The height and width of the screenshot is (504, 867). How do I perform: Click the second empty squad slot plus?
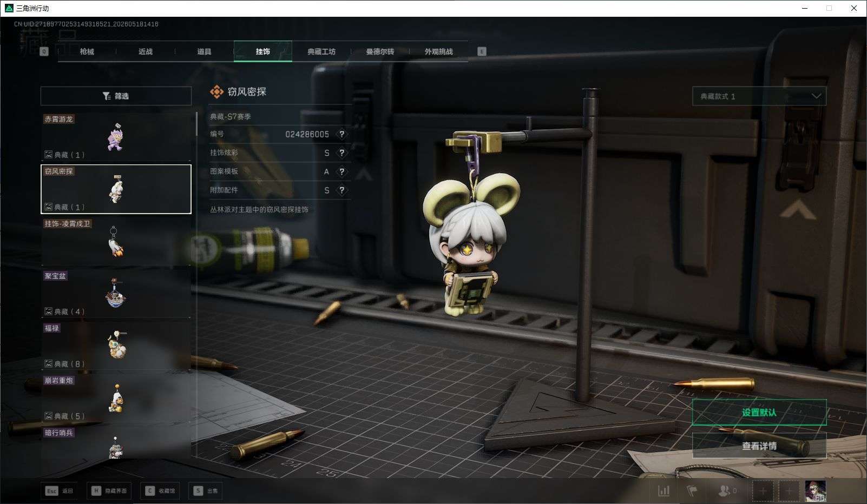click(789, 490)
